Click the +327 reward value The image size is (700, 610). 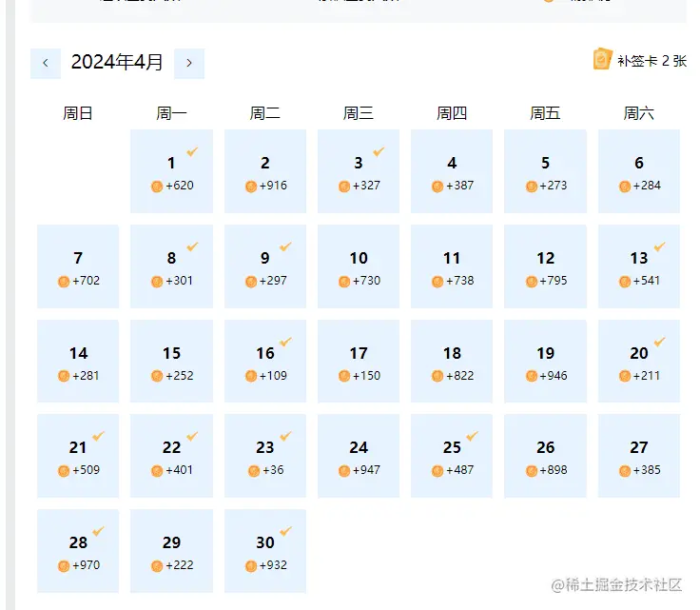[x=366, y=186]
